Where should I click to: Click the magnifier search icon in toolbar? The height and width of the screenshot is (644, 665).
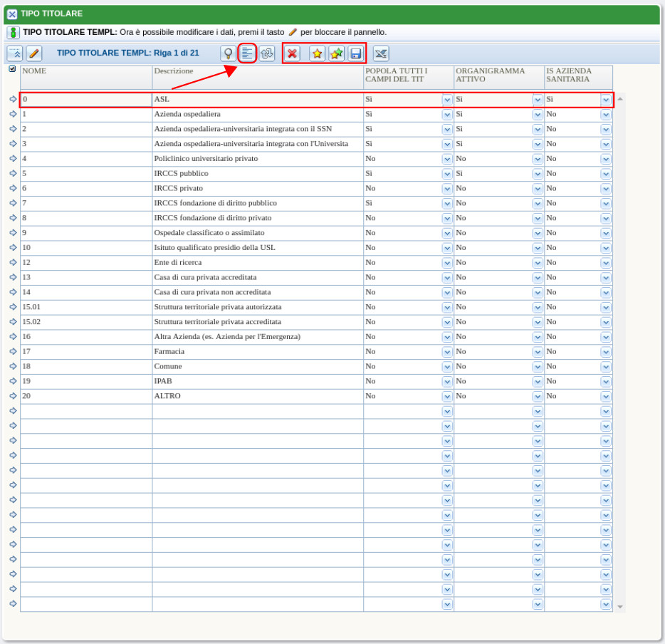tap(228, 53)
